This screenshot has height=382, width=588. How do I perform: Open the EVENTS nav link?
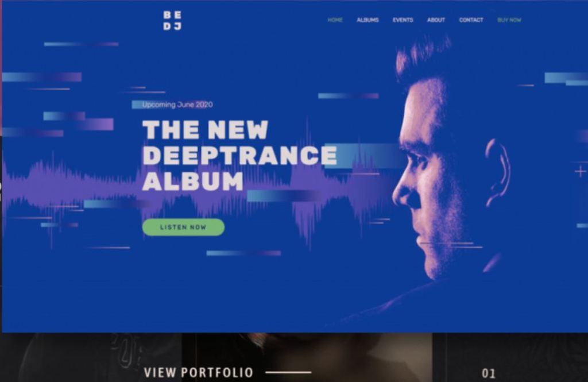[x=403, y=20]
